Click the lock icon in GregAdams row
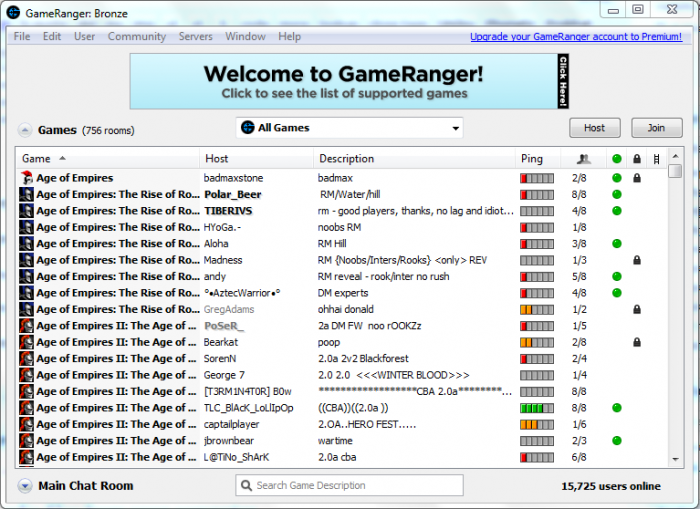700x509 pixels. pos(637,309)
